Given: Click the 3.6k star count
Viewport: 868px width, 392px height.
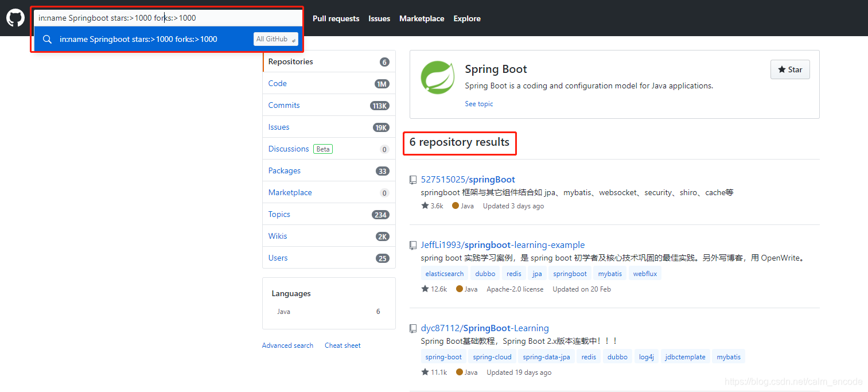Looking at the screenshot, I should (x=432, y=205).
